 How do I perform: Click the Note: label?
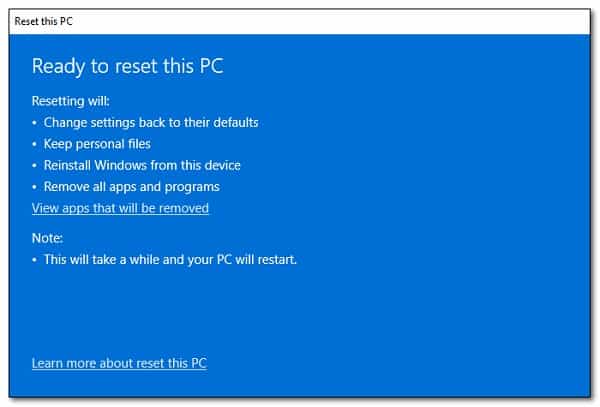[47, 238]
